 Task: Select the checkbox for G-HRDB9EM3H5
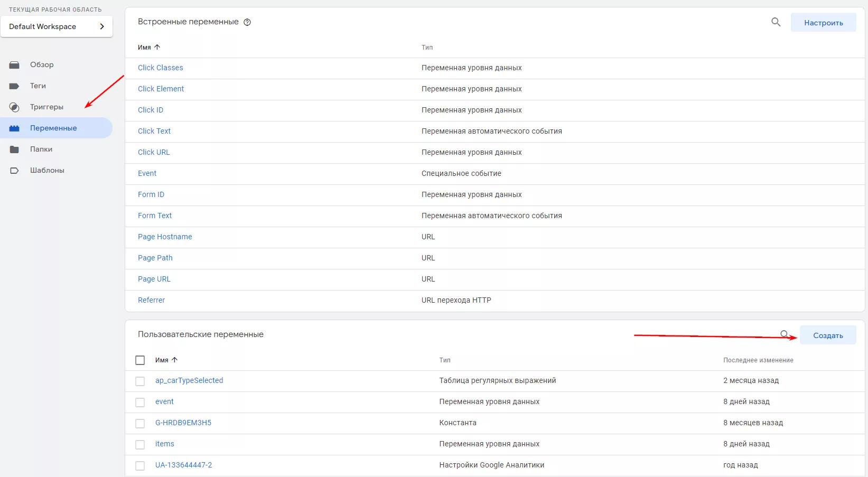coord(140,423)
